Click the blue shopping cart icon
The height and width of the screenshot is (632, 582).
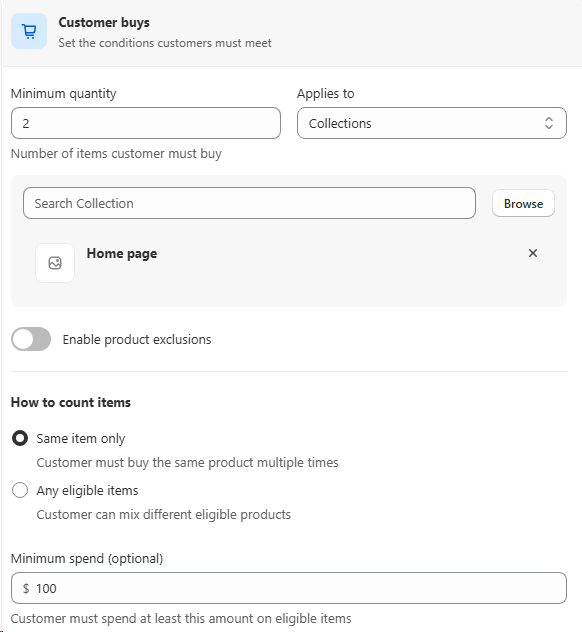point(29,31)
